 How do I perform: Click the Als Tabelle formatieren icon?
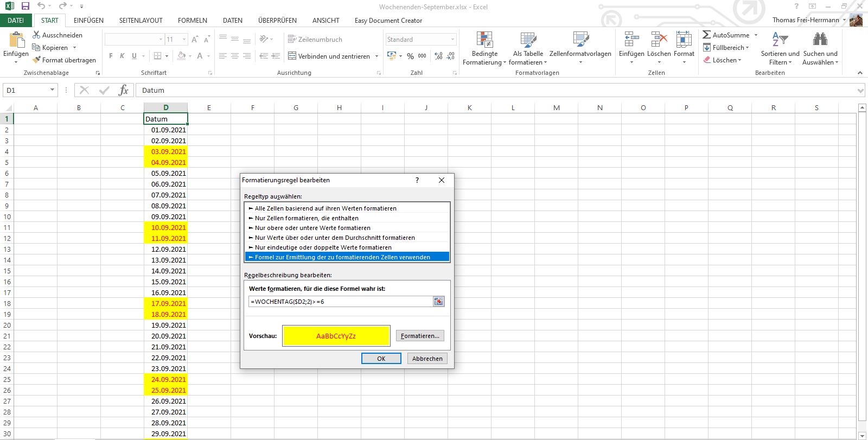tap(528, 40)
